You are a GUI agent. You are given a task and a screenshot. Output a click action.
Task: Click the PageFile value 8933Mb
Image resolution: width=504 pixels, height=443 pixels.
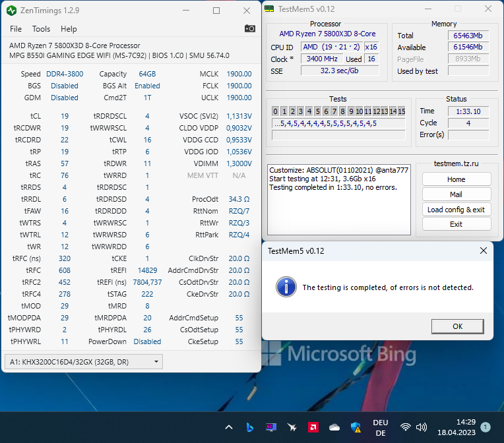coord(468,59)
